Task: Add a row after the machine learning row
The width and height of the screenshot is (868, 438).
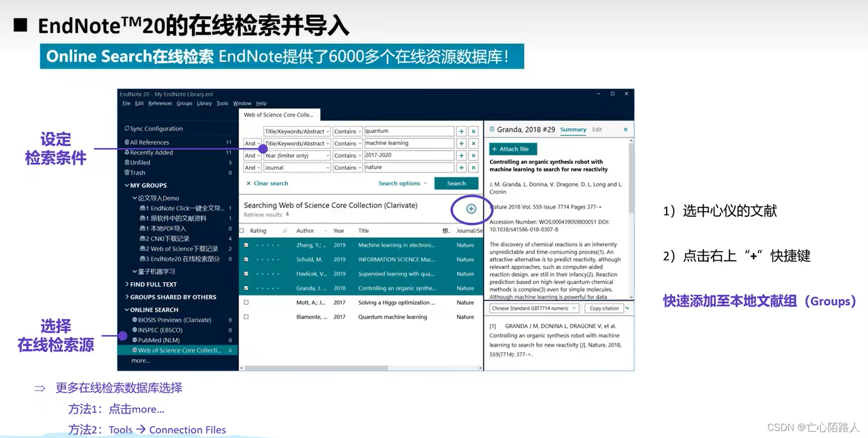Action: 461,143
